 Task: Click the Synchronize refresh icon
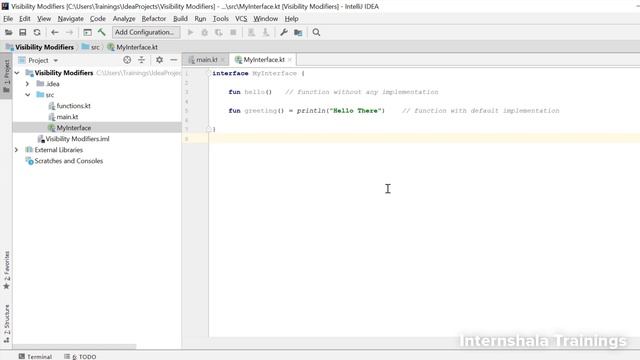click(x=37, y=32)
